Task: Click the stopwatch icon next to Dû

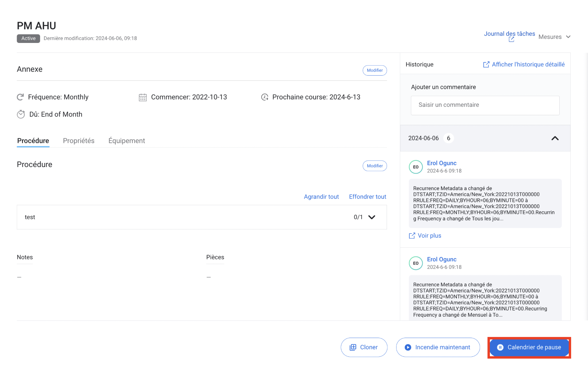Action: click(21, 115)
